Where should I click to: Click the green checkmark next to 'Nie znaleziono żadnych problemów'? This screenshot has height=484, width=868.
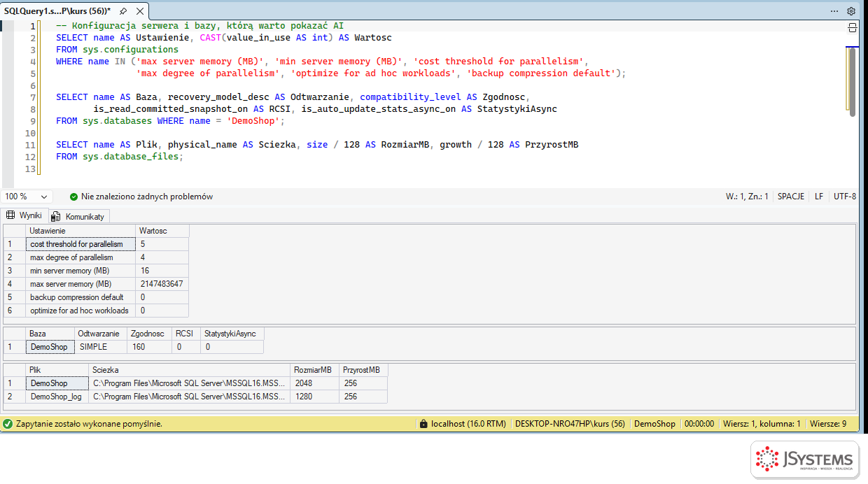[x=73, y=197]
